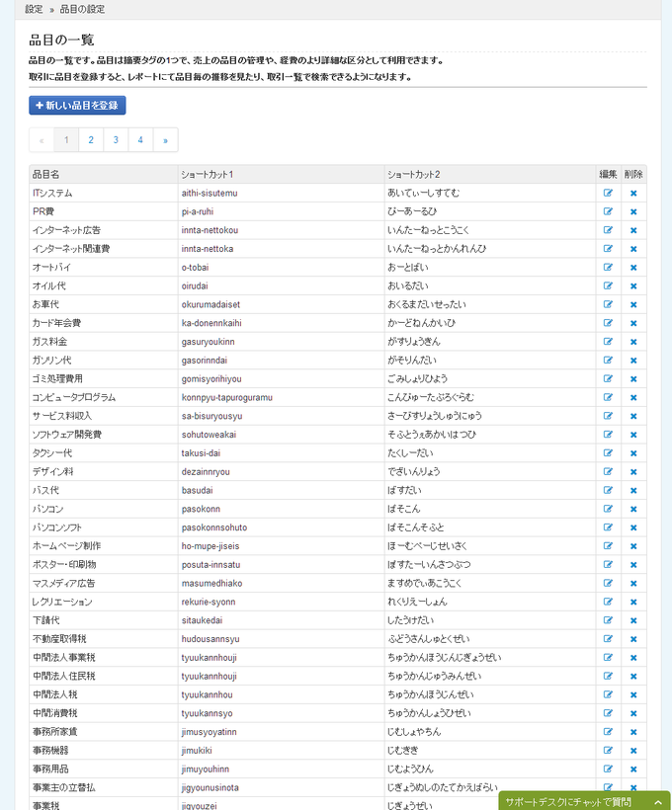This screenshot has width=672, height=810.
Task: Edit the 中間法人住民税 row
Action: click(x=608, y=677)
